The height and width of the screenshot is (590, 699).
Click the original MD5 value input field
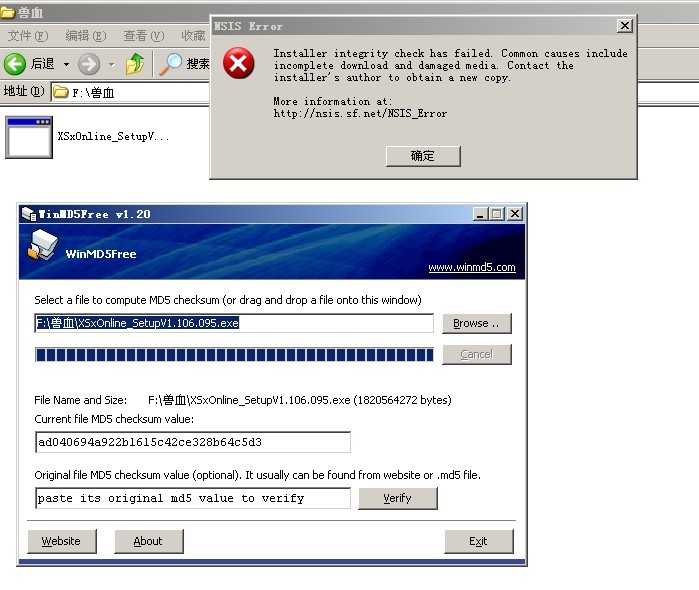coord(192,498)
